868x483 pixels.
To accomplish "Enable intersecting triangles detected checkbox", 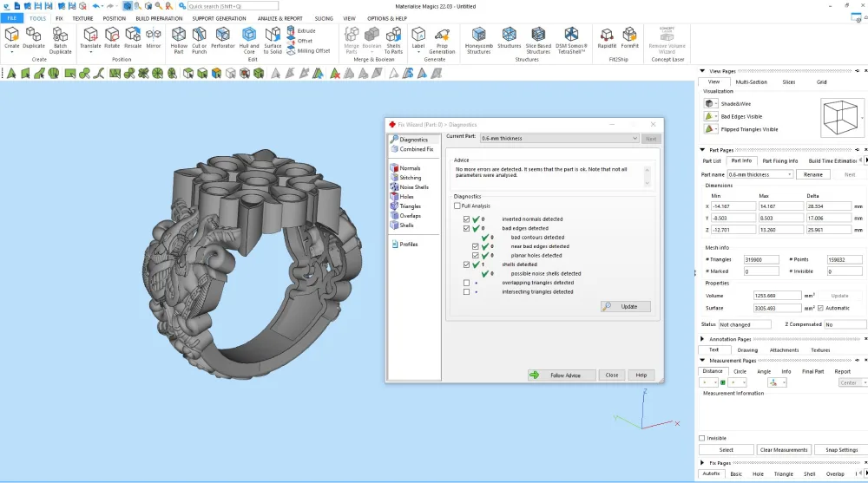I will pos(467,291).
